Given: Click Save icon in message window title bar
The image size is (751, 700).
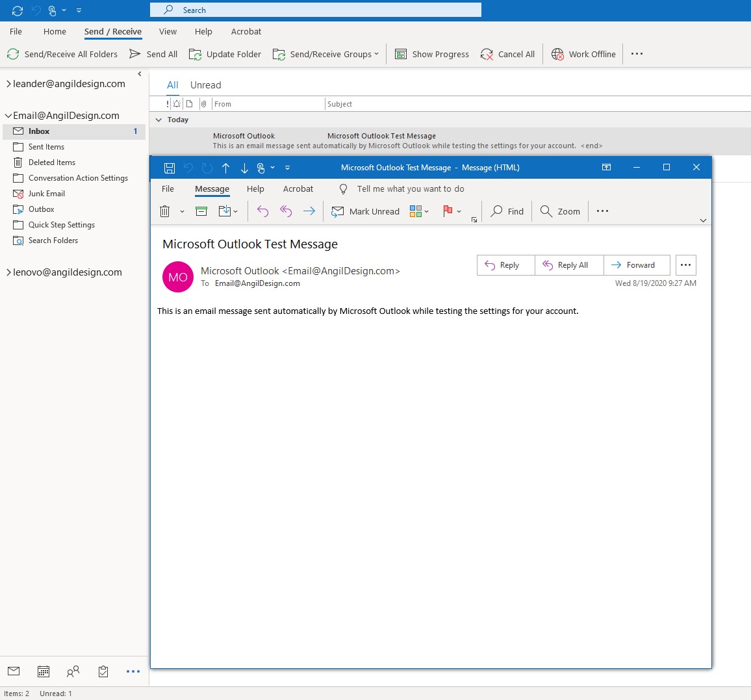Looking at the screenshot, I should [170, 168].
